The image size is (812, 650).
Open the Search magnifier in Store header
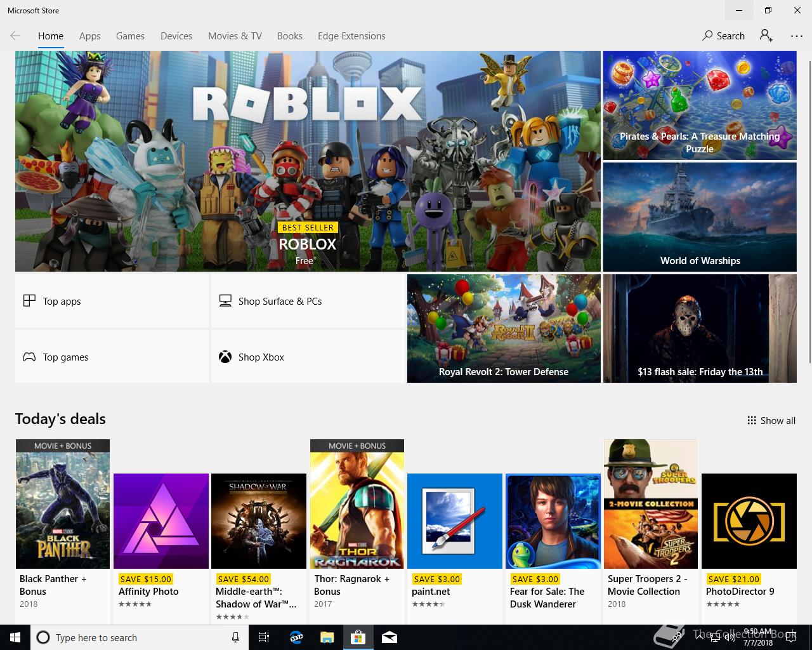(x=723, y=36)
